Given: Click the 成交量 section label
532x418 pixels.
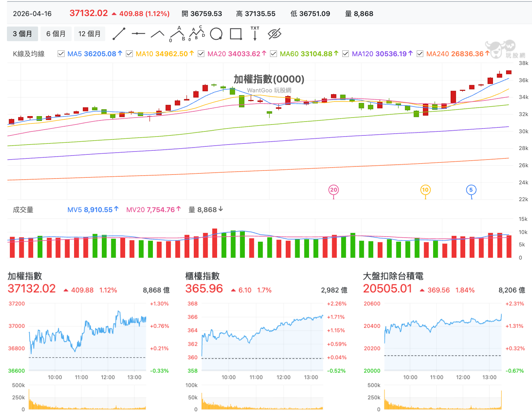Looking at the screenshot, I should click(23, 210).
